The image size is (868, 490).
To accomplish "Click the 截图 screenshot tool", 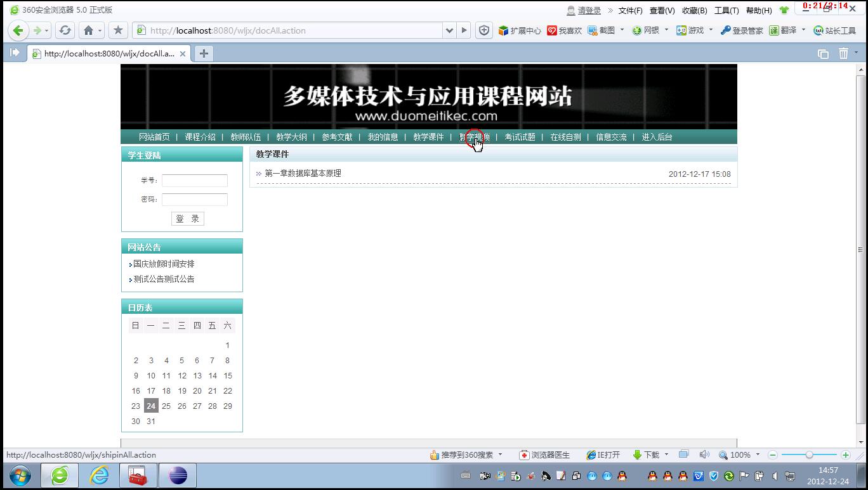I will click(x=602, y=30).
